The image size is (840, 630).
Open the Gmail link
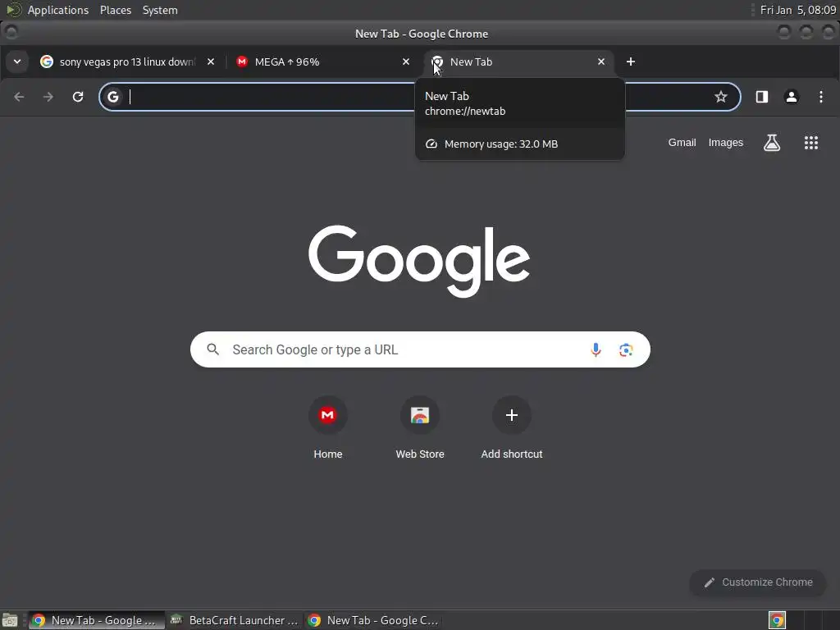682,143
